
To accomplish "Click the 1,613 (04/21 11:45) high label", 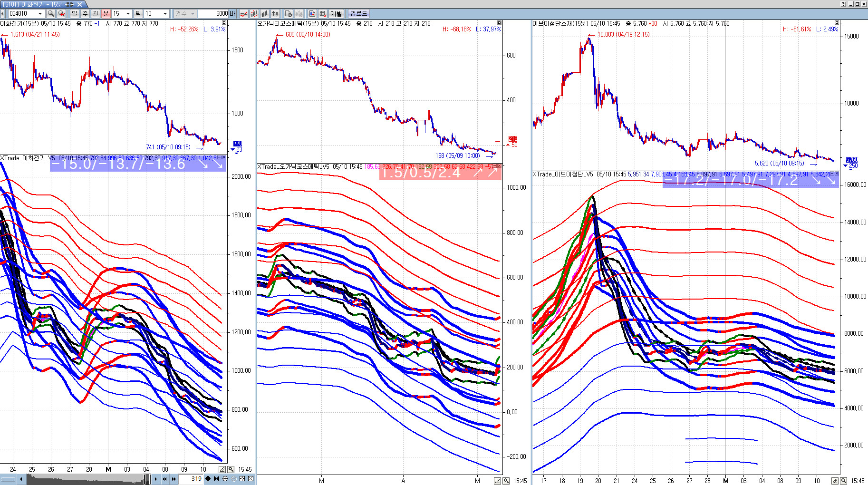I will [x=35, y=34].
